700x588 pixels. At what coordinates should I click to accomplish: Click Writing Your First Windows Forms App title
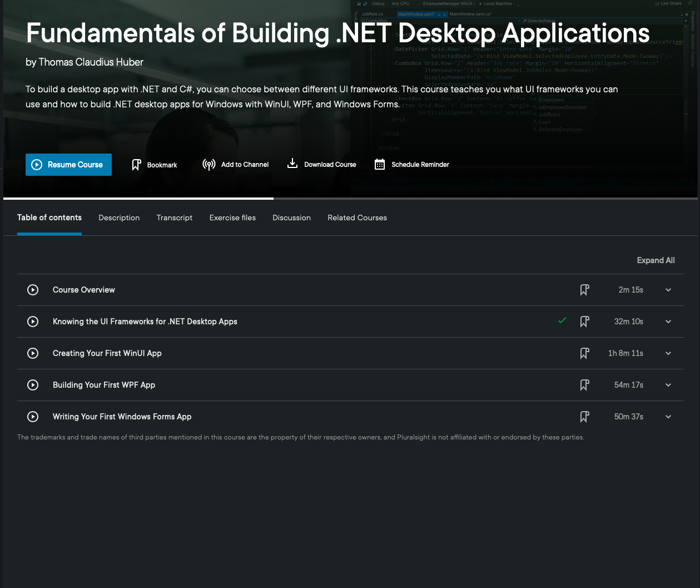pyautogui.click(x=122, y=417)
